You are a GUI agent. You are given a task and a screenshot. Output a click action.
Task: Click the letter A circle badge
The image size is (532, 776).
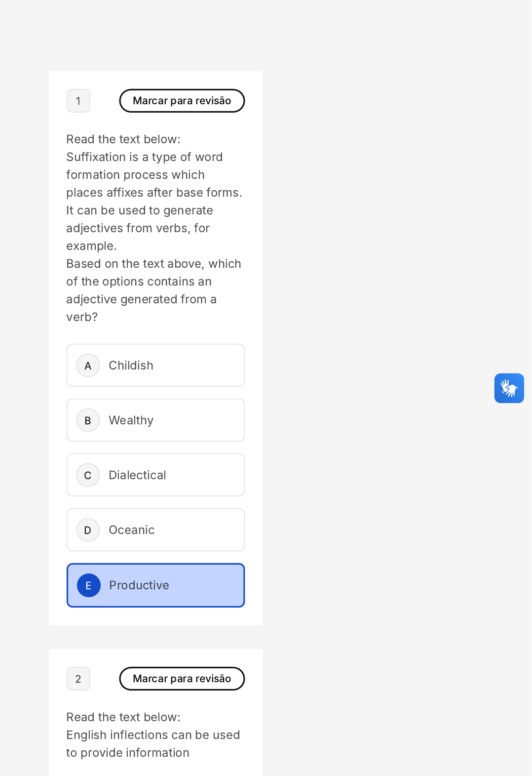pos(88,366)
